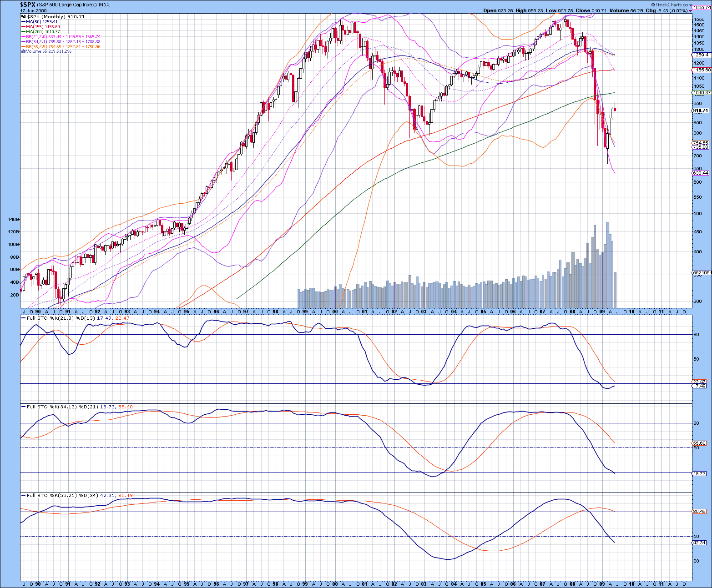Click the red down-arrow next to Chg
Image resolution: width=712 pixels, height=588 pixels.
[690, 10]
